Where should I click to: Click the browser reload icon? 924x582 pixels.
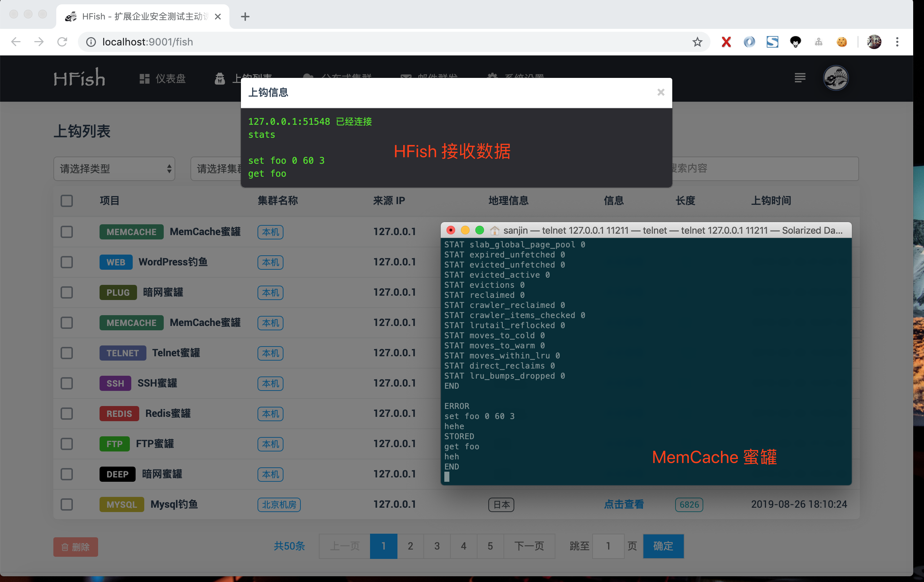pyautogui.click(x=62, y=42)
